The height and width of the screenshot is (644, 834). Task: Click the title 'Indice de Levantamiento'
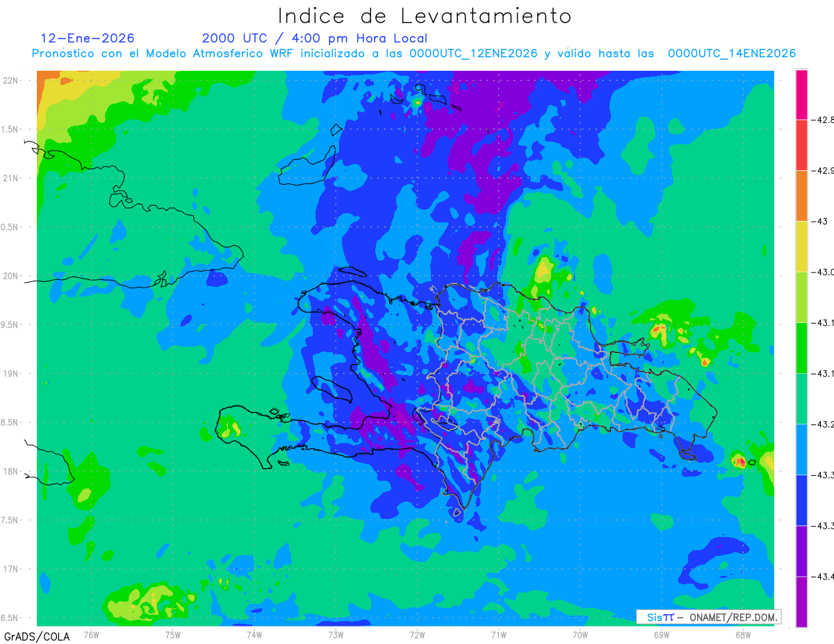click(425, 15)
